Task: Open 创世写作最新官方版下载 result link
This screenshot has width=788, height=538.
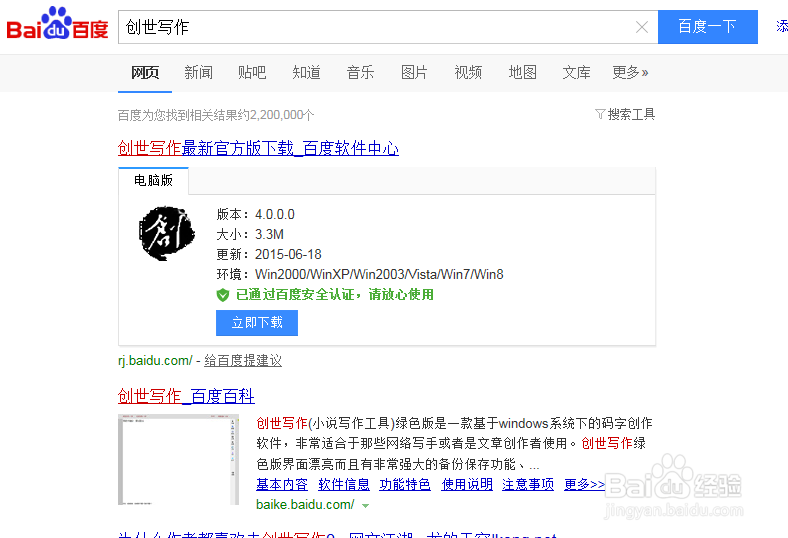Action: coord(258,148)
